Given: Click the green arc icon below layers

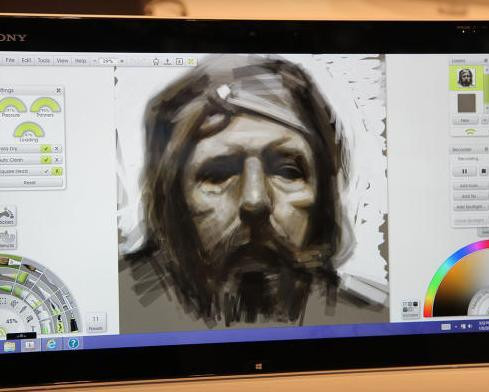Looking at the screenshot, I should [x=470, y=132].
